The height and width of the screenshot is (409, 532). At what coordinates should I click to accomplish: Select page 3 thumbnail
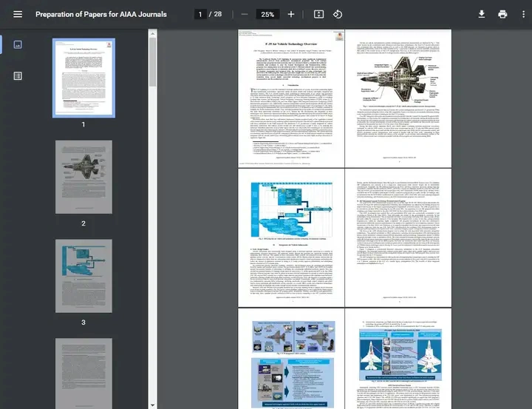point(83,276)
